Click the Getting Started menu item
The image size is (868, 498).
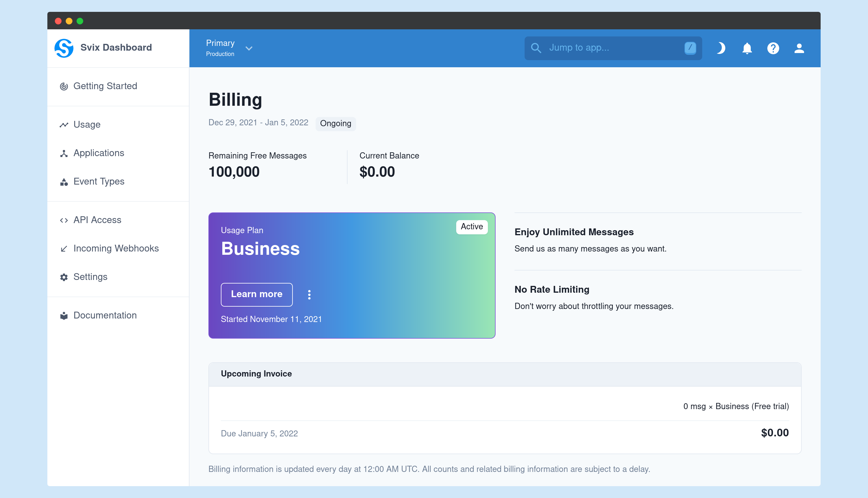click(x=105, y=87)
